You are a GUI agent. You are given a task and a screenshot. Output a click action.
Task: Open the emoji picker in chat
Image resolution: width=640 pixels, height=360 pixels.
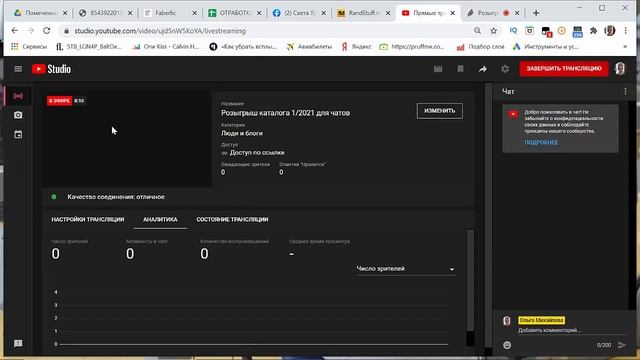[x=507, y=345]
